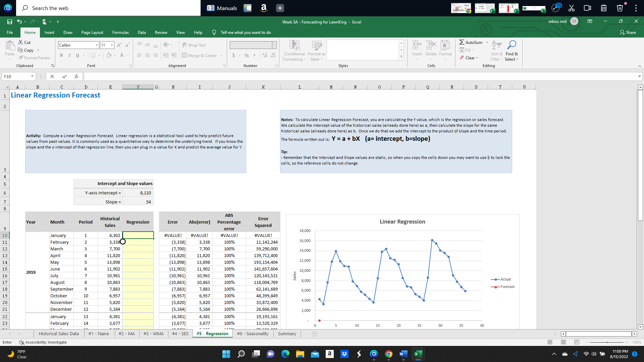Screen dimensions: 644x362
Task: Switch to the Summary tab
Action: pos(286,334)
